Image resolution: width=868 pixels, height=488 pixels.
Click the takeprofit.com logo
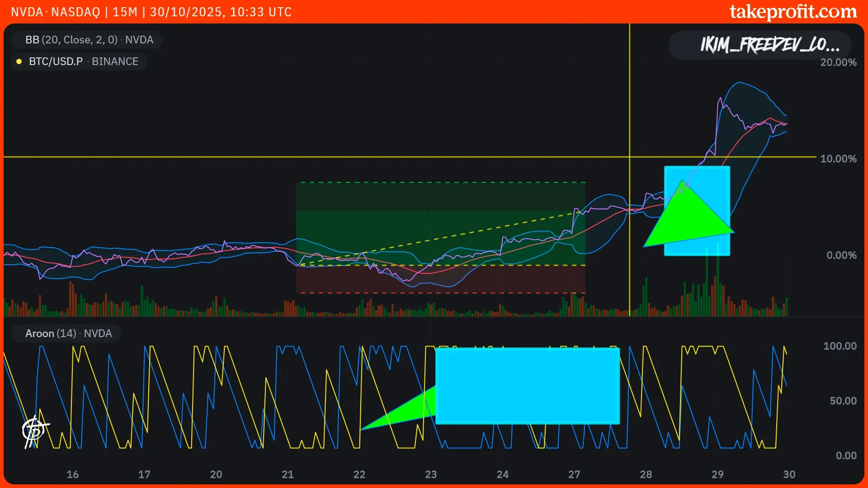793,12
